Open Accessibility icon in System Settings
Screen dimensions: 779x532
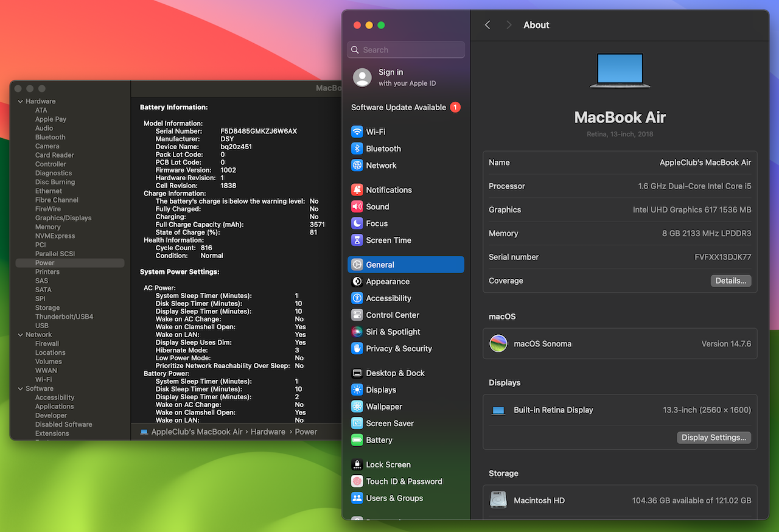[x=357, y=298]
